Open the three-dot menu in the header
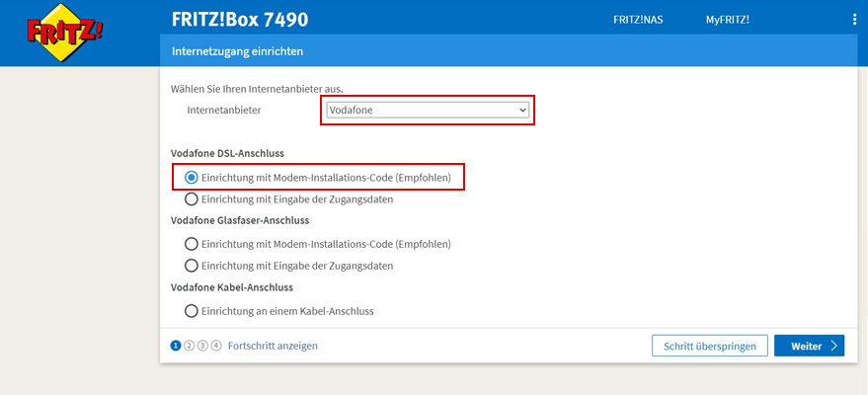Screen dimensions: 868x395 pos(854,20)
